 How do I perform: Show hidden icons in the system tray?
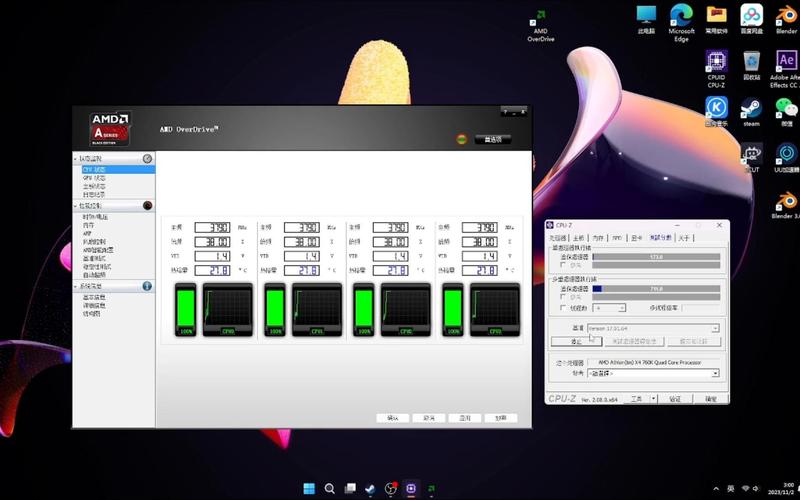[716, 488]
